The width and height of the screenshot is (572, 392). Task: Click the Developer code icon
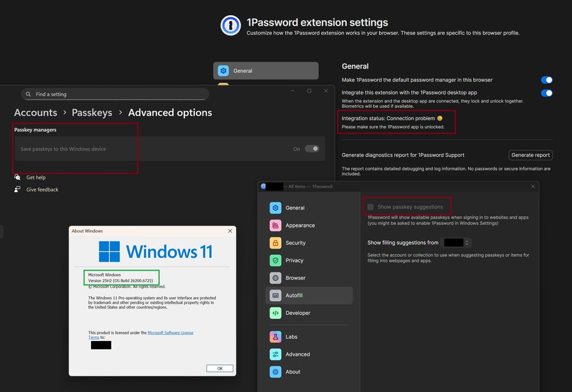[275, 313]
